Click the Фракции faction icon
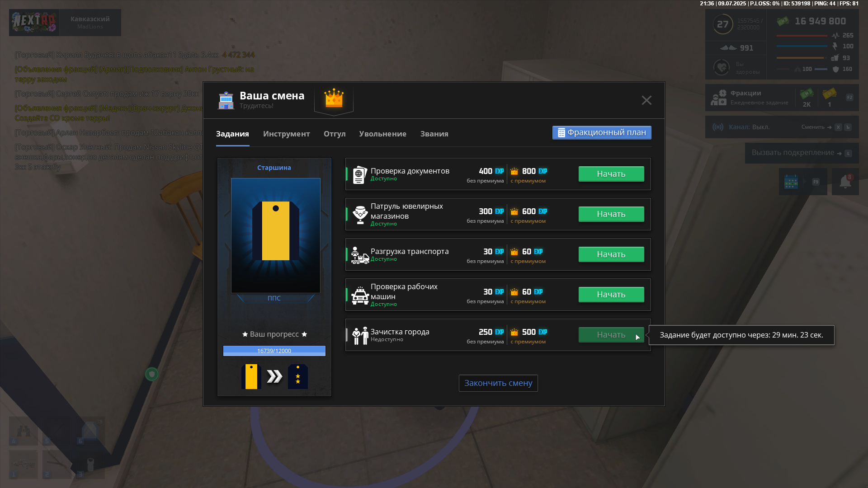Viewport: 868px width, 488px height. (x=718, y=98)
